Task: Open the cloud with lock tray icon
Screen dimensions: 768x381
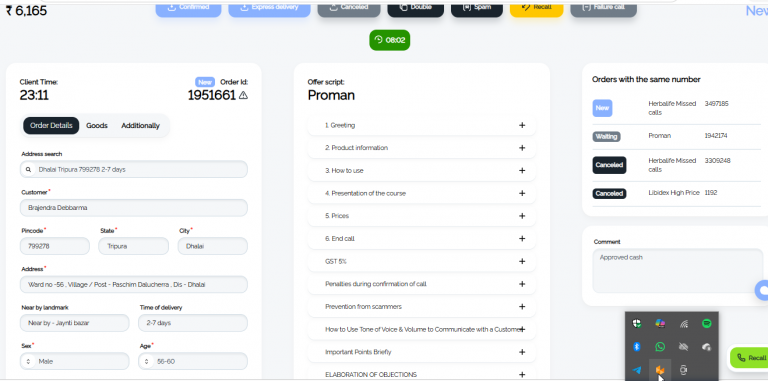Action: tap(706, 347)
